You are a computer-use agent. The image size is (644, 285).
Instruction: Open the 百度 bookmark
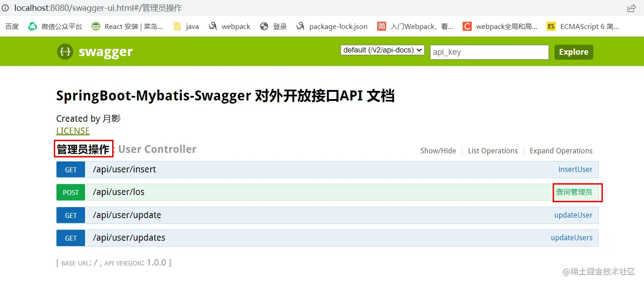(x=12, y=26)
